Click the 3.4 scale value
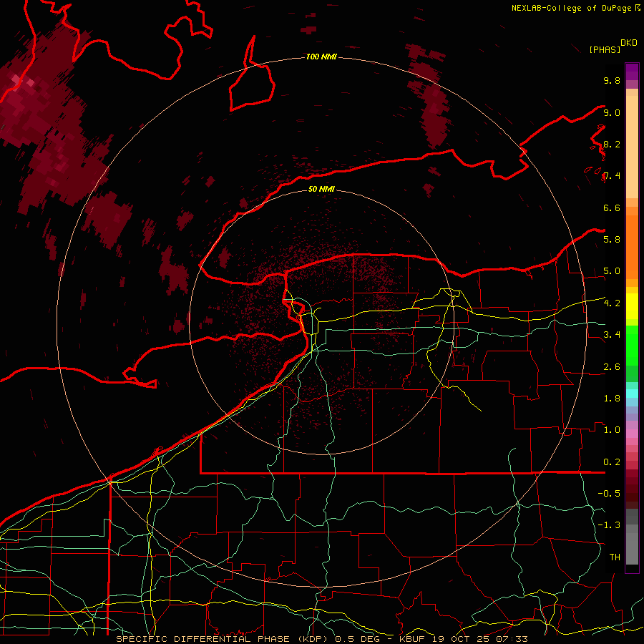Image resolution: width=644 pixels, height=644 pixels. [612, 335]
